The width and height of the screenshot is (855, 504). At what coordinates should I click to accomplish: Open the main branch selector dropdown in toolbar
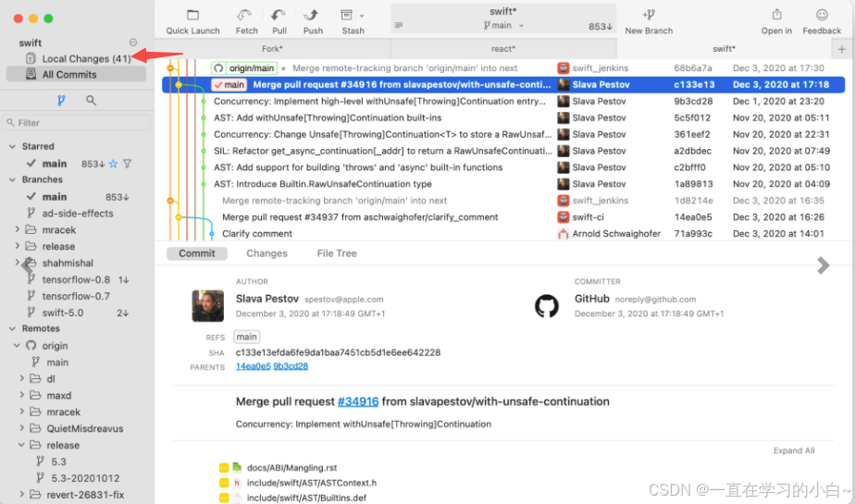(503, 25)
